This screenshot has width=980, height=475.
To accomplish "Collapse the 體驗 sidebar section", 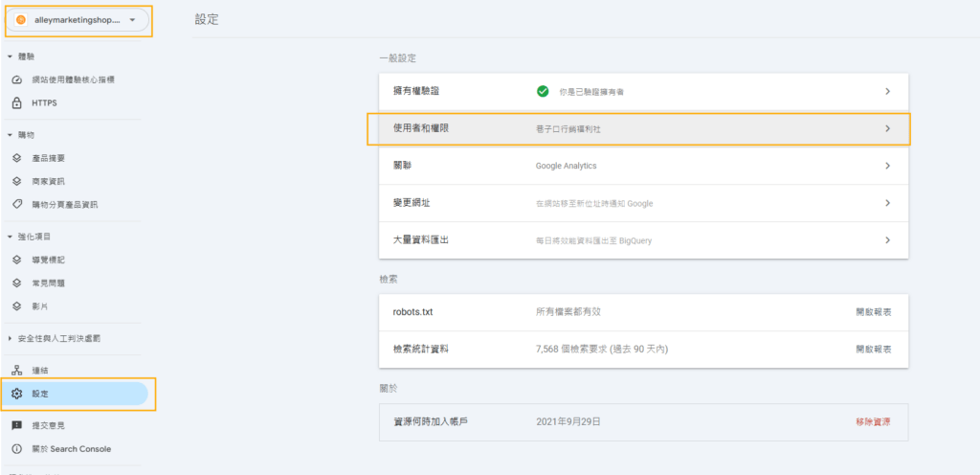I will (10, 57).
